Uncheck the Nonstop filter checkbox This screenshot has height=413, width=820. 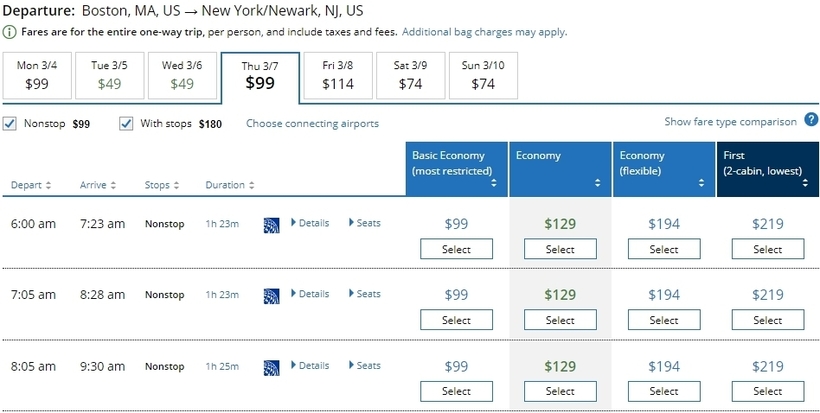pos(10,124)
